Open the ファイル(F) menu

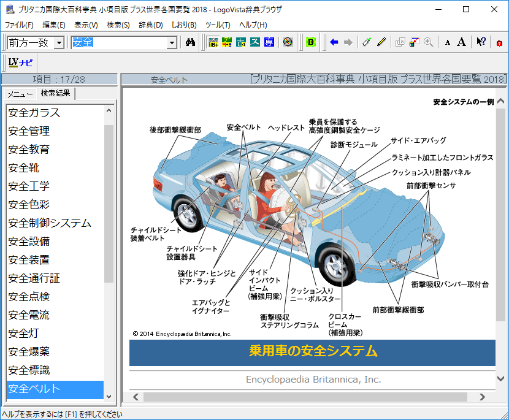tap(19, 25)
